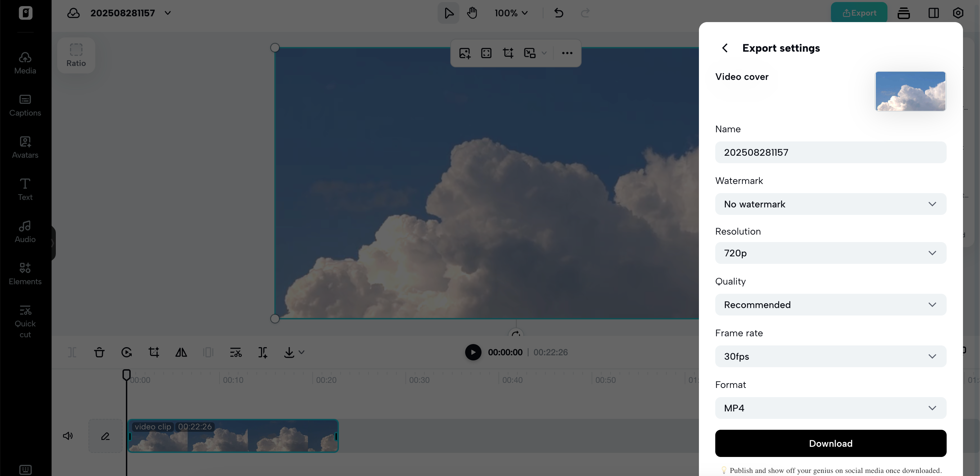Go back from Export settings
980x476 pixels.
[x=725, y=48]
